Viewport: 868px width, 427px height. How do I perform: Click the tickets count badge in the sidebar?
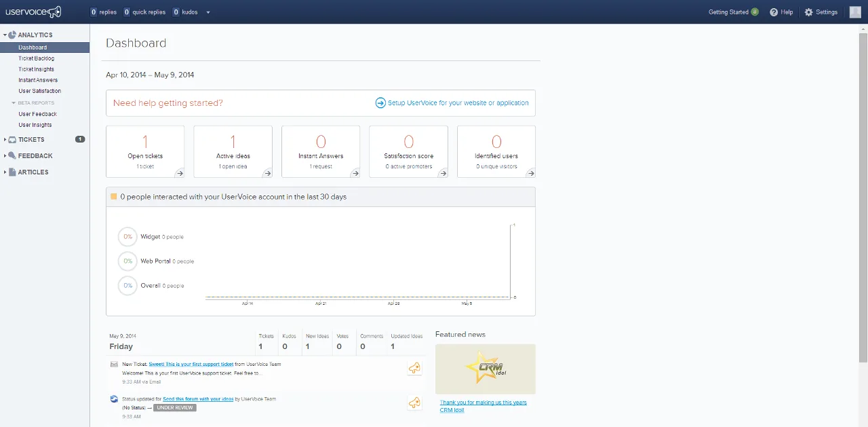point(80,139)
